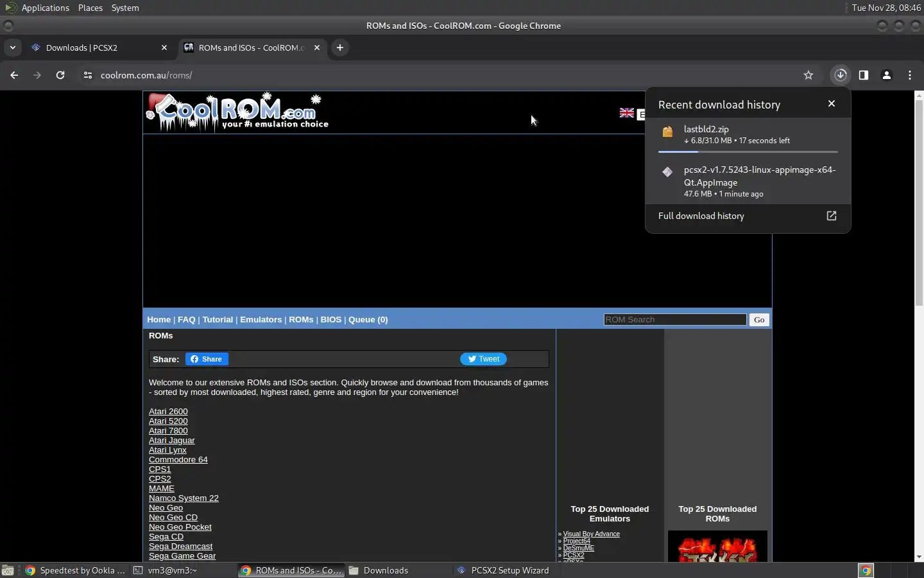Open the Places menu
This screenshot has height=578, width=924.
[x=90, y=8]
